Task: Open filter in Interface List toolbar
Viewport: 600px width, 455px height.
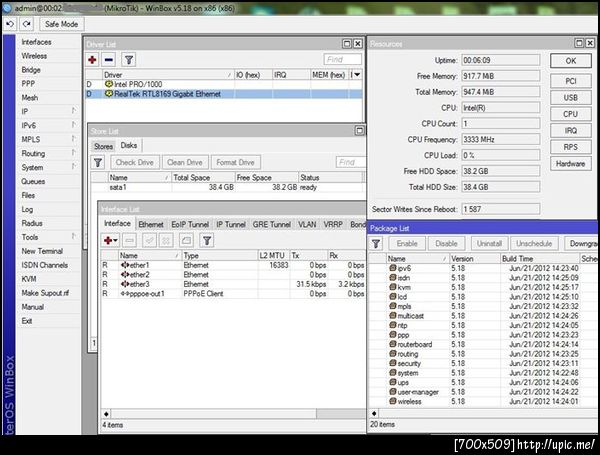Action: (207, 241)
